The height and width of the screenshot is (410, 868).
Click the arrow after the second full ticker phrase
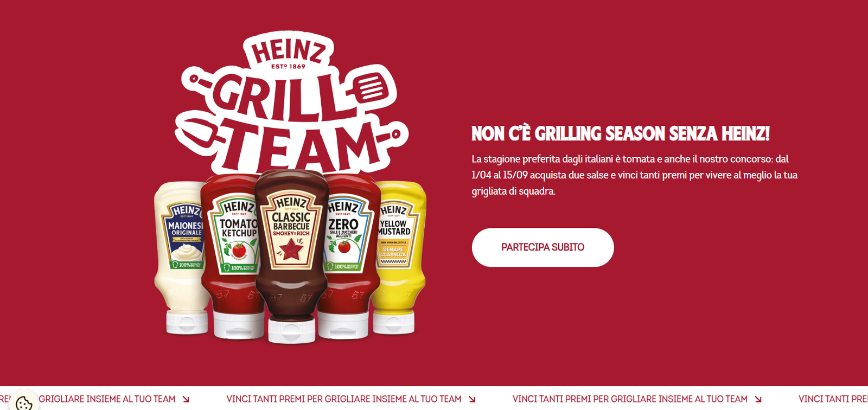tap(758, 399)
